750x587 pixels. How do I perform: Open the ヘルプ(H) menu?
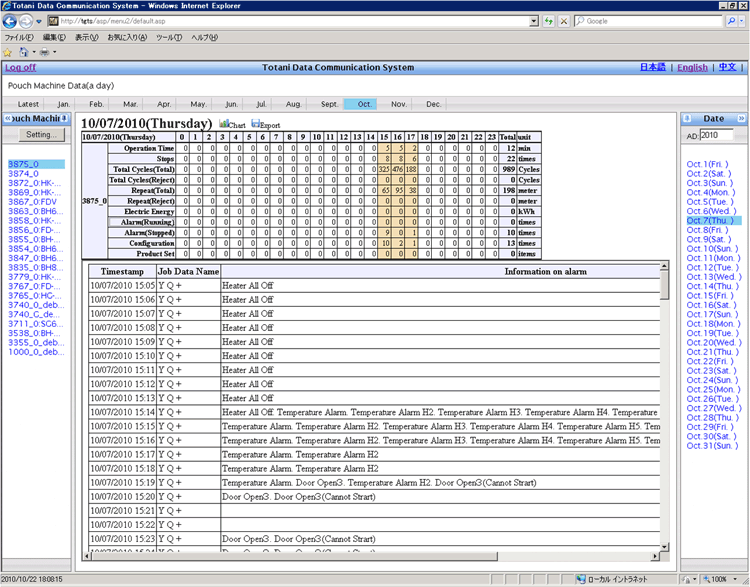[204, 37]
